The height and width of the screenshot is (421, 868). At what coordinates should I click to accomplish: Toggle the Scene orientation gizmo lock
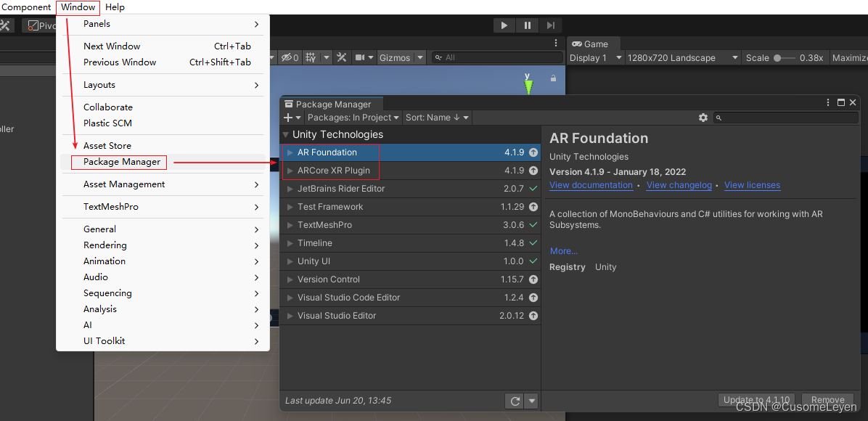pyautogui.click(x=553, y=78)
